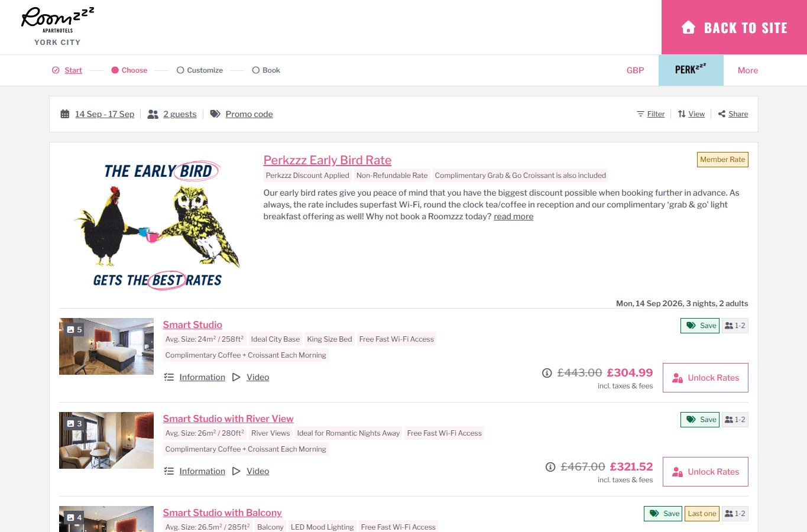Viewport: 807px width, 532px height.
Task: Click the Last one badge
Action: click(x=702, y=514)
